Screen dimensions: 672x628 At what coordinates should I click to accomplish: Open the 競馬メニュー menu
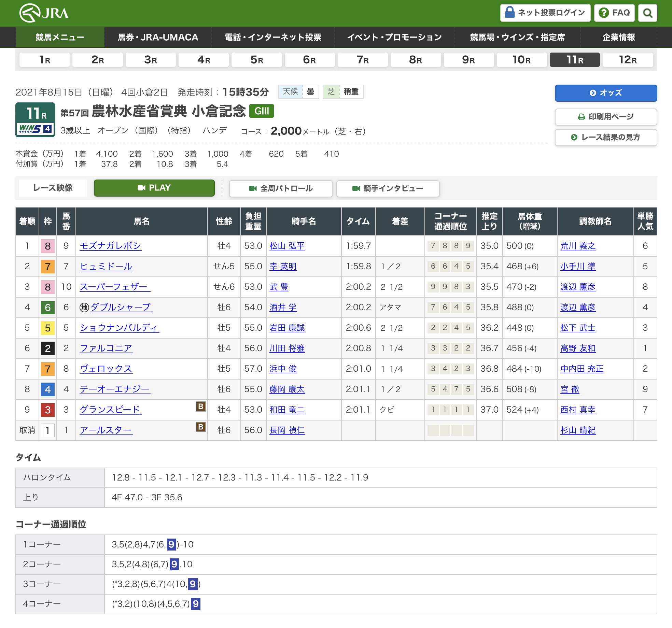(x=60, y=37)
